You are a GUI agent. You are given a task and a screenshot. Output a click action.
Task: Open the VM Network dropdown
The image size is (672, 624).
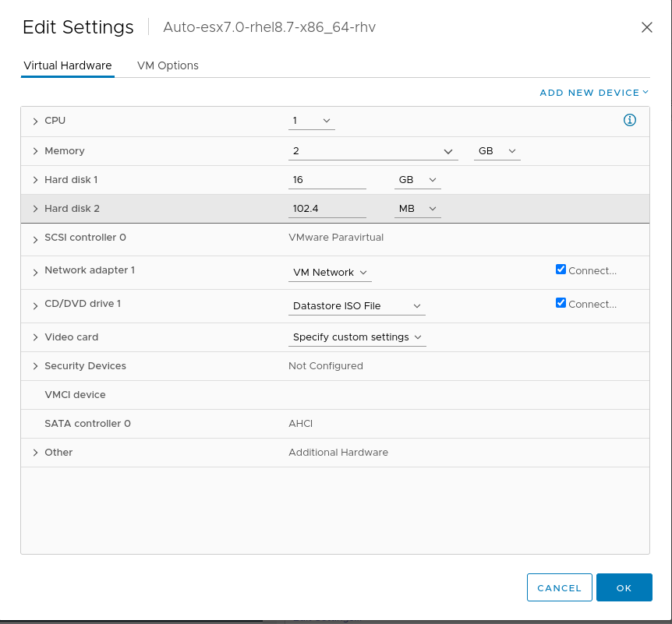(x=330, y=273)
